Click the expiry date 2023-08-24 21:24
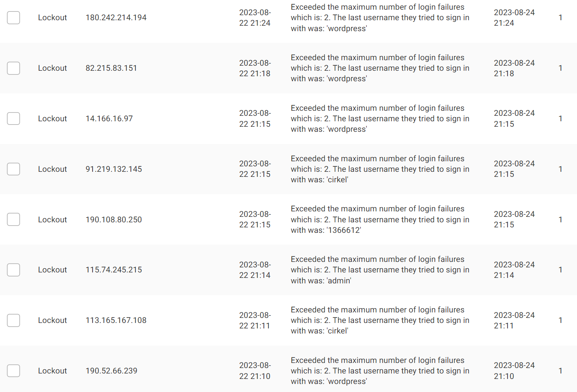Viewport: 577px width, 392px height. click(x=514, y=18)
